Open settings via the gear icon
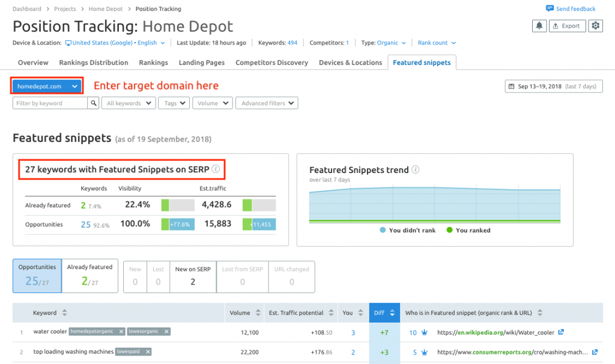615x364 pixels. click(595, 26)
